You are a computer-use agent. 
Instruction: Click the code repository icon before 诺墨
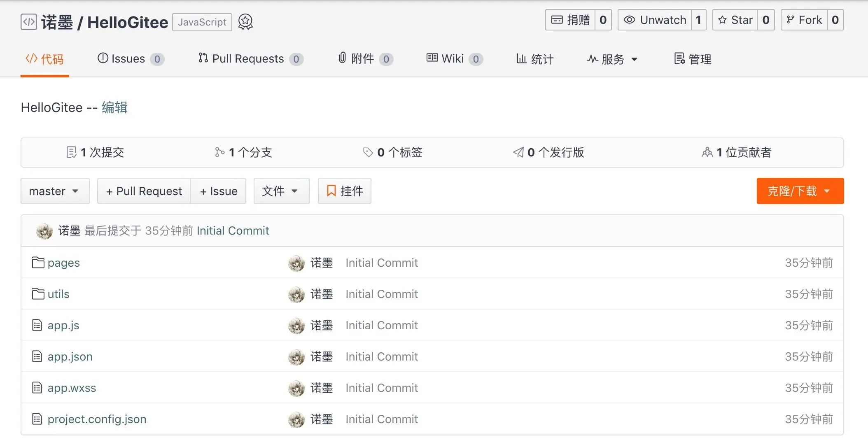(29, 22)
